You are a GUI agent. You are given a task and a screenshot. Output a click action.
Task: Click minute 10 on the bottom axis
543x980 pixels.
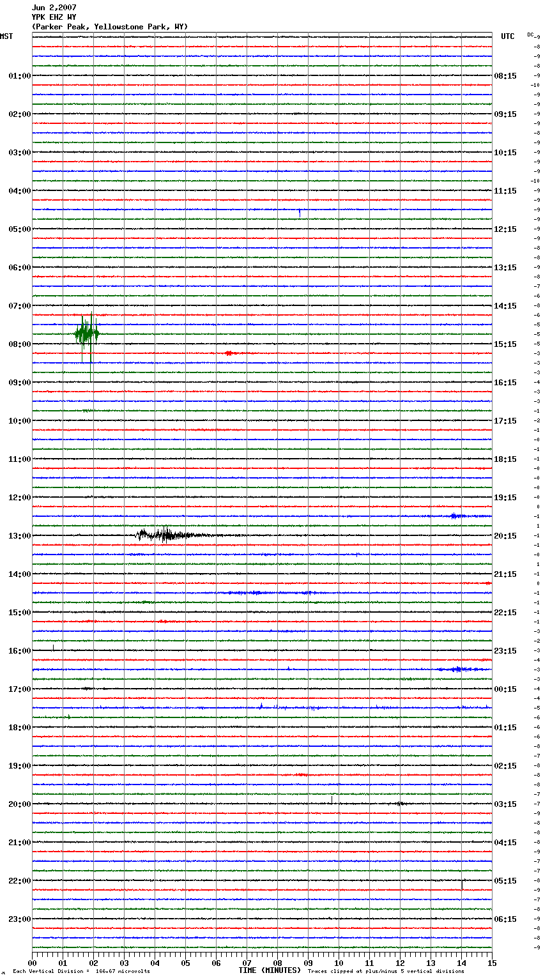pyautogui.click(x=339, y=963)
